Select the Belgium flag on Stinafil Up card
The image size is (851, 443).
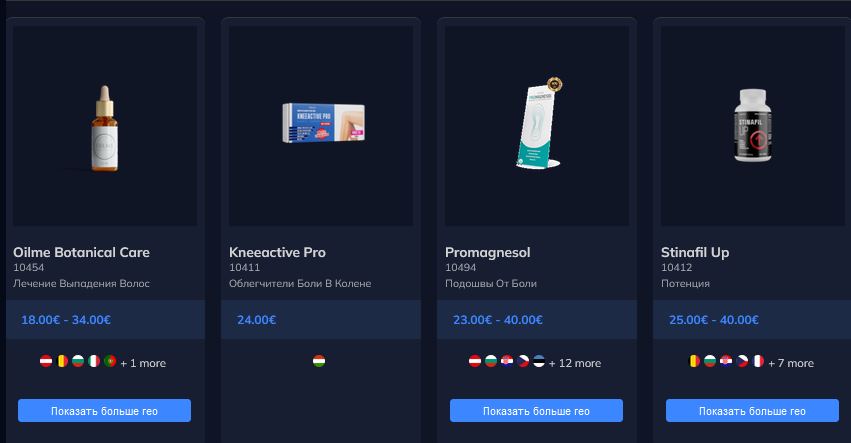click(x=694, y=361)
